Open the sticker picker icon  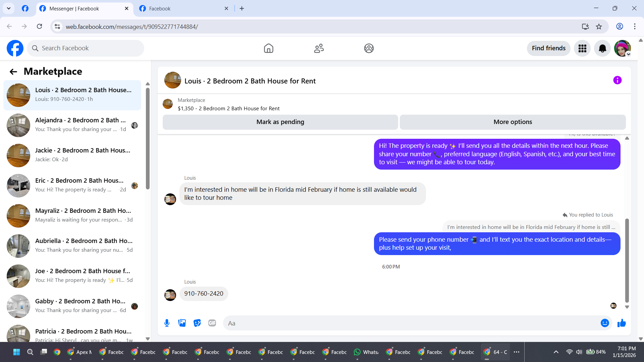click(x=197, y=323)
